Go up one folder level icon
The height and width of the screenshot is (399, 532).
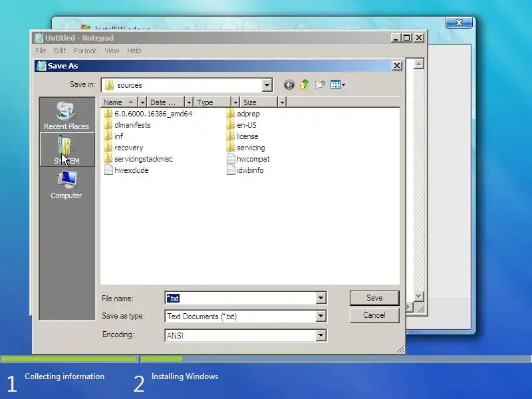[305, 85]
